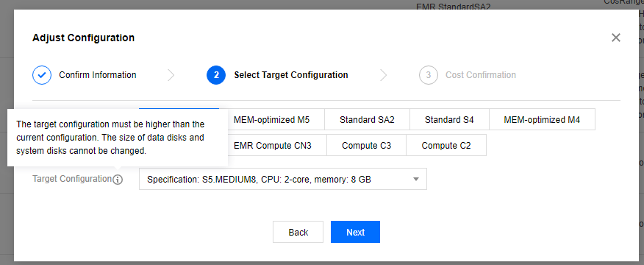Choose the Standard S4 model
This screenshot has height=265, width=644.
point(449,120)
